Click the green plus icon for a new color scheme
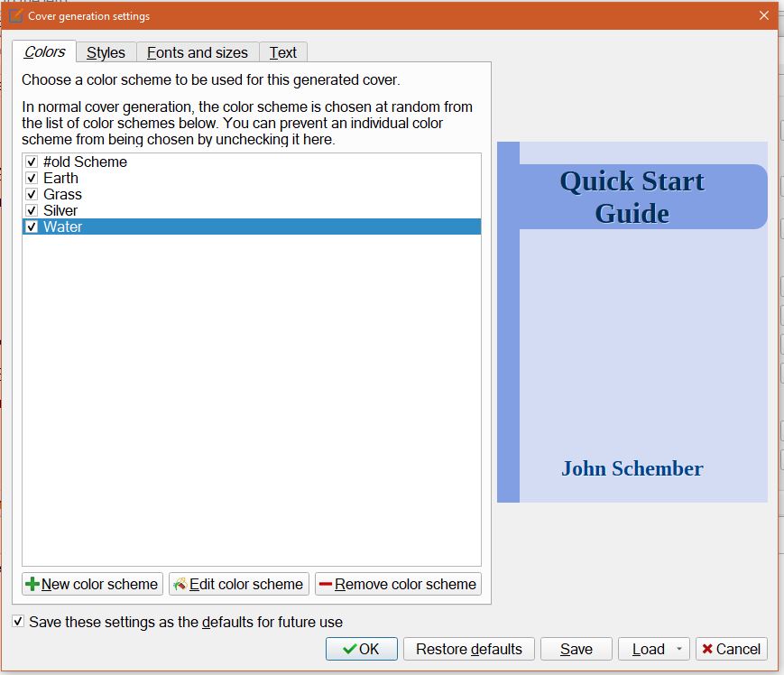 tap(32, 584)
